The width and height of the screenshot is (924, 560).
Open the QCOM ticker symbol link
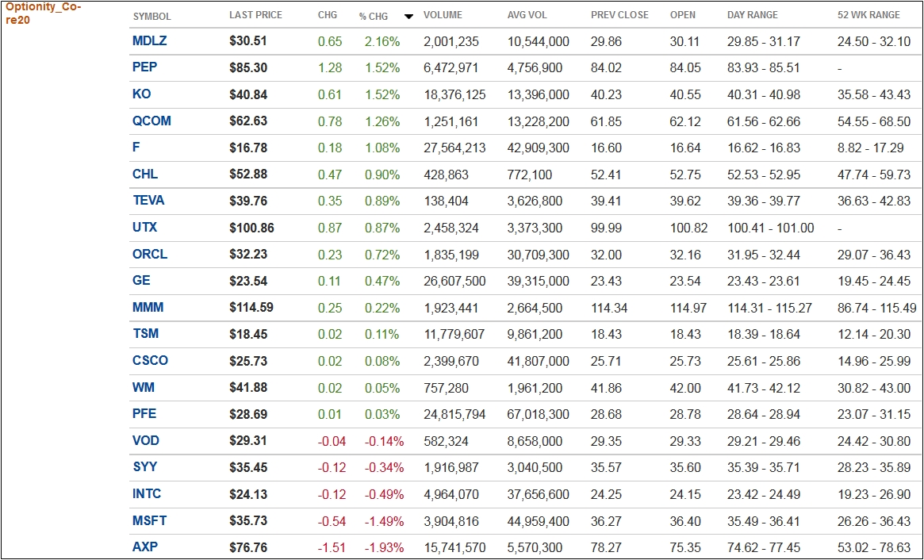point(152,121)
